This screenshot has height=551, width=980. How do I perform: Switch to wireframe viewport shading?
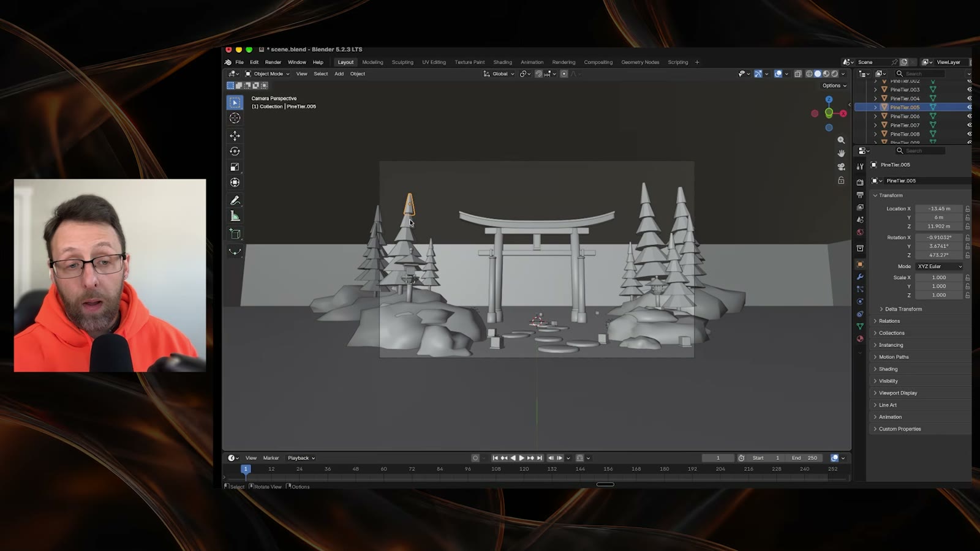[x=809, y=73]
